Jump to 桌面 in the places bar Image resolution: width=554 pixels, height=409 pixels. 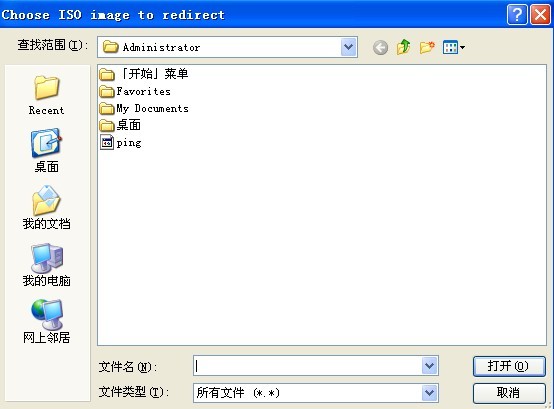click(x=46, y=151)
